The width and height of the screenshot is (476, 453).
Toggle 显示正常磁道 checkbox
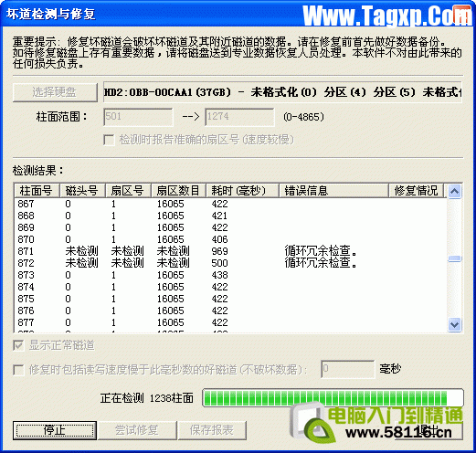[18, 345]
